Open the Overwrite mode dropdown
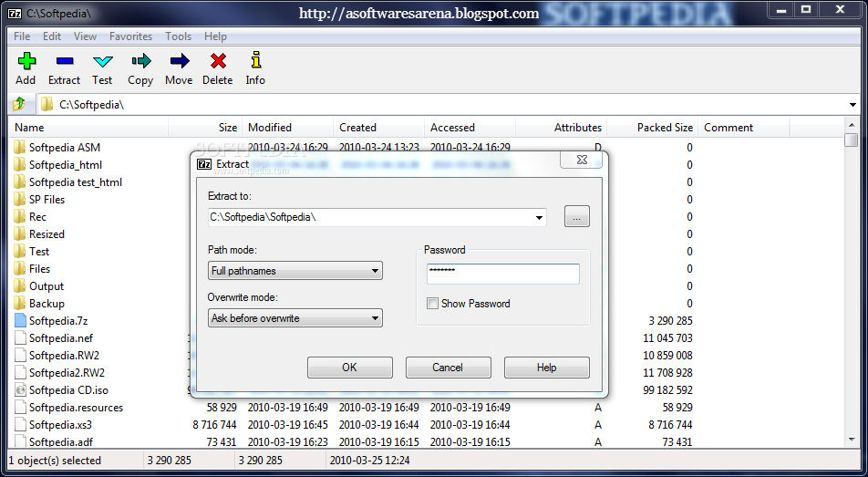Screen dimensions: 868x477 click(x=295, y=318)
